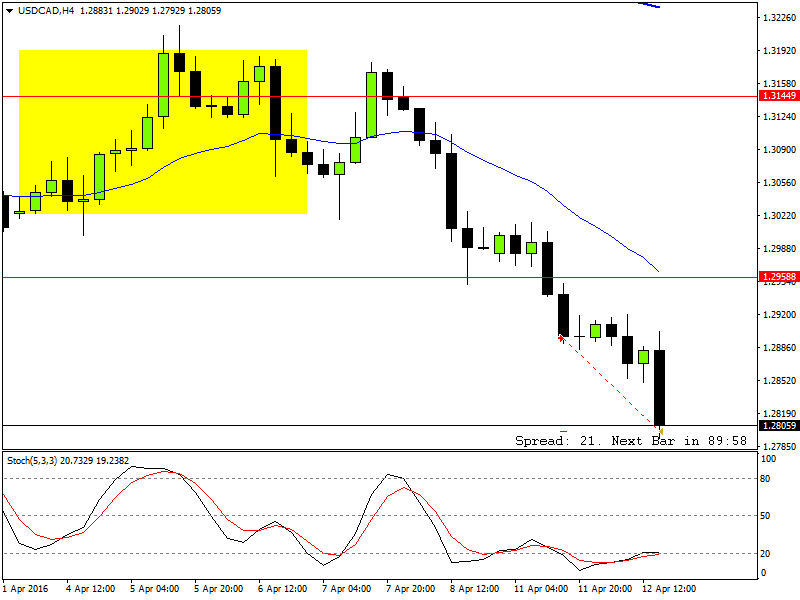800x600 pixels.
Task: Click the 1 Apr 2016 date label
Action: 26,589
